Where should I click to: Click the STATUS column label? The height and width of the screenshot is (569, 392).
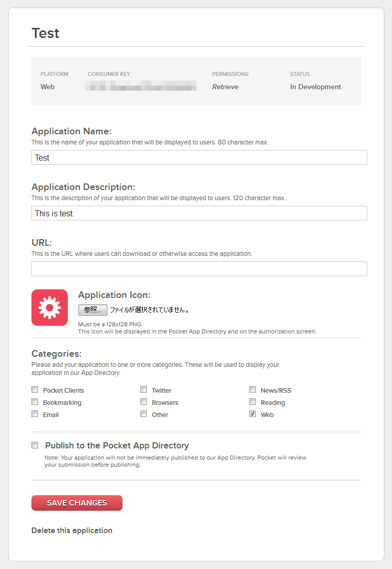point(300,74)
